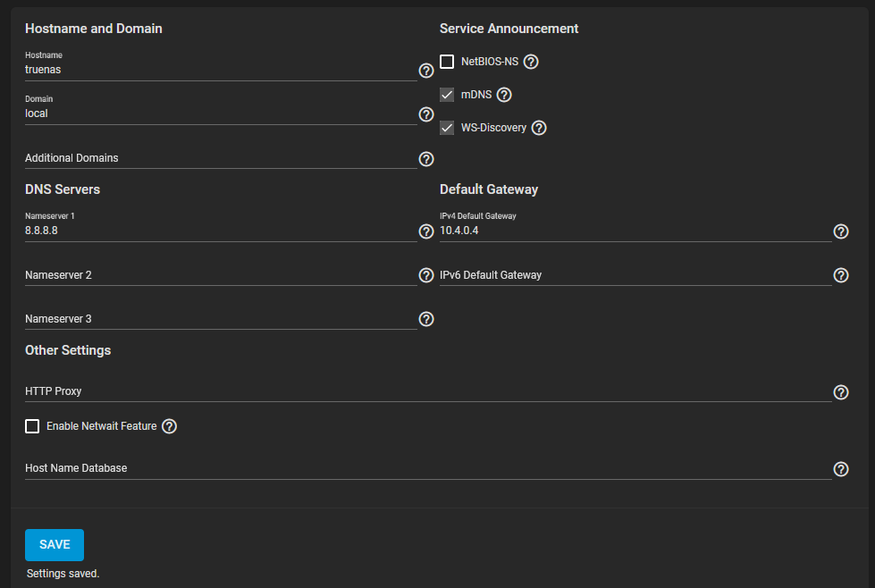The height and width of the screenshot is (588, 875).
Task: Select the IPv4 Default Gateway field
Action: point(635,231)
